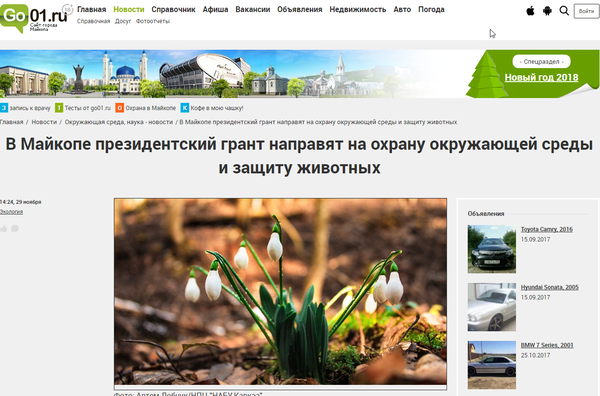Open the Android app link icon
This screenshot has width=600, height=396.
click(548, 11)
